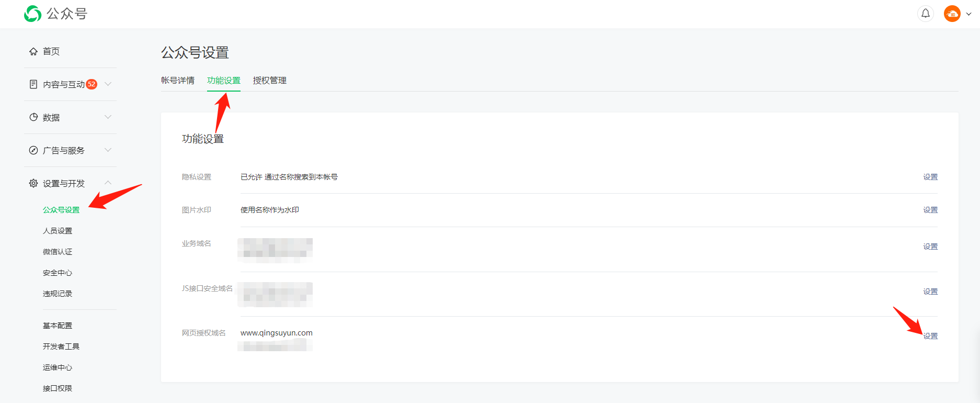This screenshot has height=403, width=980.
Task: Open 安全中心 in the sidebar
Action: 58,273
